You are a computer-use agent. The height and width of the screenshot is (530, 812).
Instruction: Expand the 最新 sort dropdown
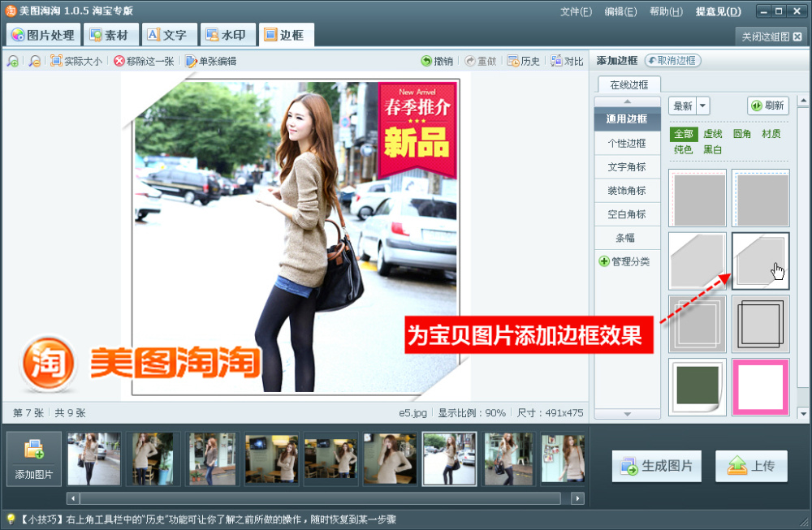(x=702, y=106)
